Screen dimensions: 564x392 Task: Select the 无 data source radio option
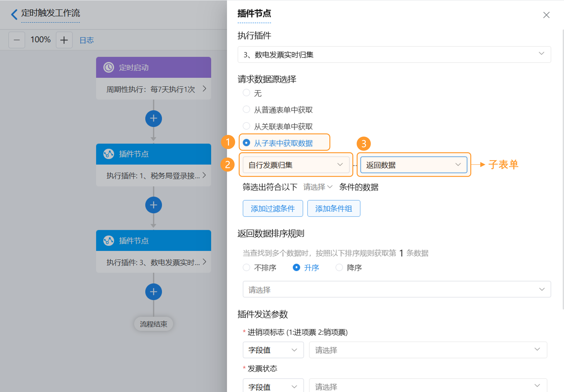246,93
